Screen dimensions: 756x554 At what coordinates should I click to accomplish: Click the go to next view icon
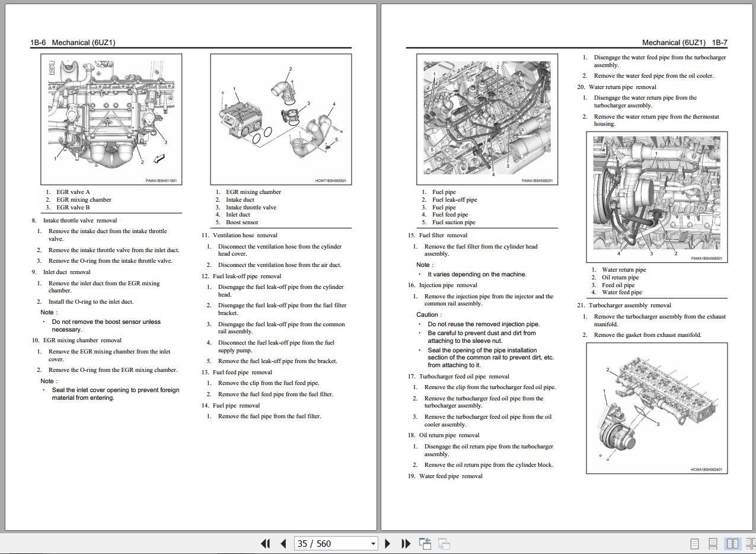click(x=444, y=543)
